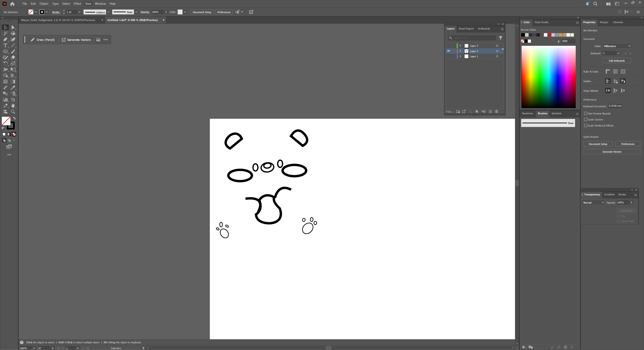Select the Hand tool
This screenshot has width=644, height=350.
pos(13,106)
